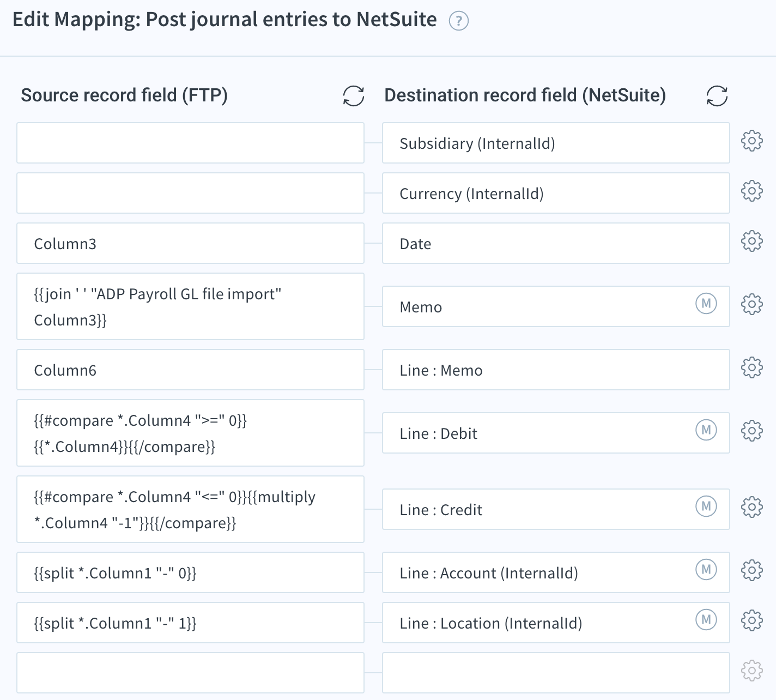Open settings gear for Line : Credit row
The height and width of the screenshot is (700, 776).
(x=751, y=507)
